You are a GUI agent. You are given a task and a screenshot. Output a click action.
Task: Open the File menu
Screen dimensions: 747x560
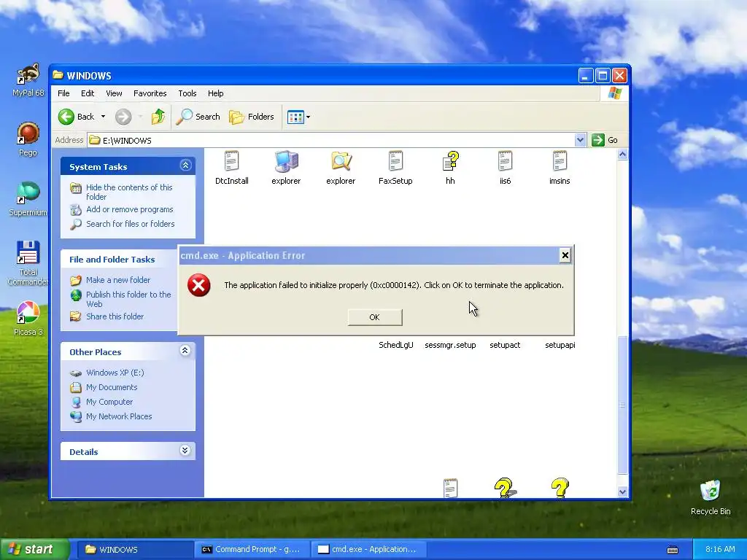[x=63, y=93]
